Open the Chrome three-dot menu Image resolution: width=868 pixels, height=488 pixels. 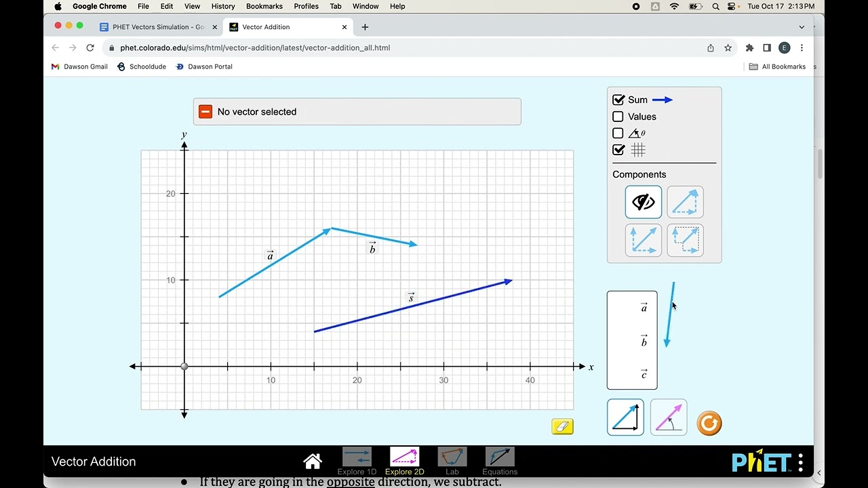pyautogui.click(x=802, y=48)
